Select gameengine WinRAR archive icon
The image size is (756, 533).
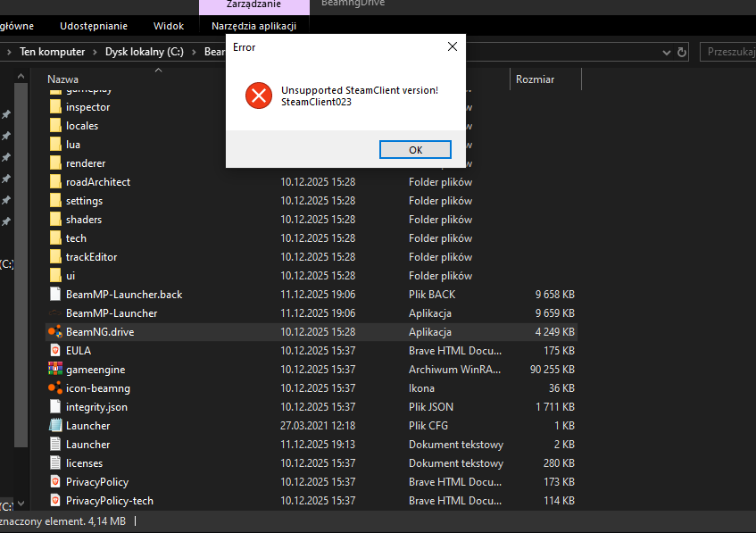pyautogui.click(x=55, y=369)
